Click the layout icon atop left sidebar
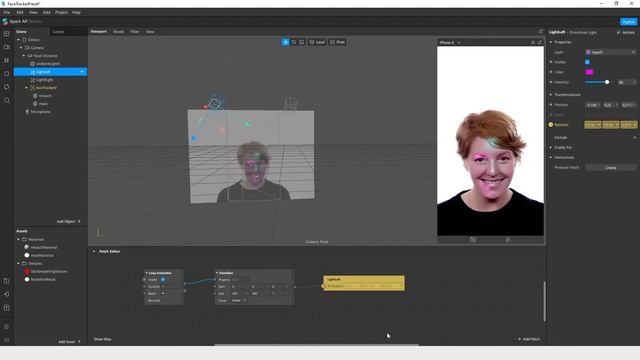 click(x=7, y=34)
